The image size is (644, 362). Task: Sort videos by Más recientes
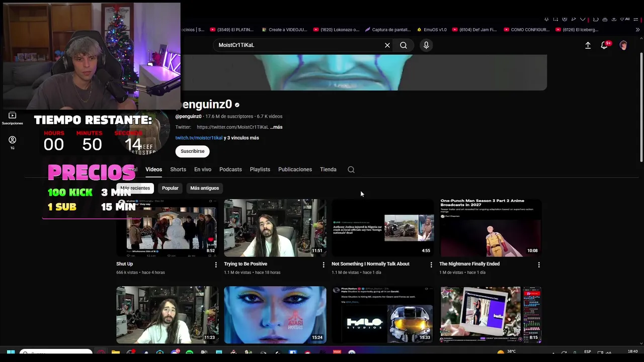(135, 188)
